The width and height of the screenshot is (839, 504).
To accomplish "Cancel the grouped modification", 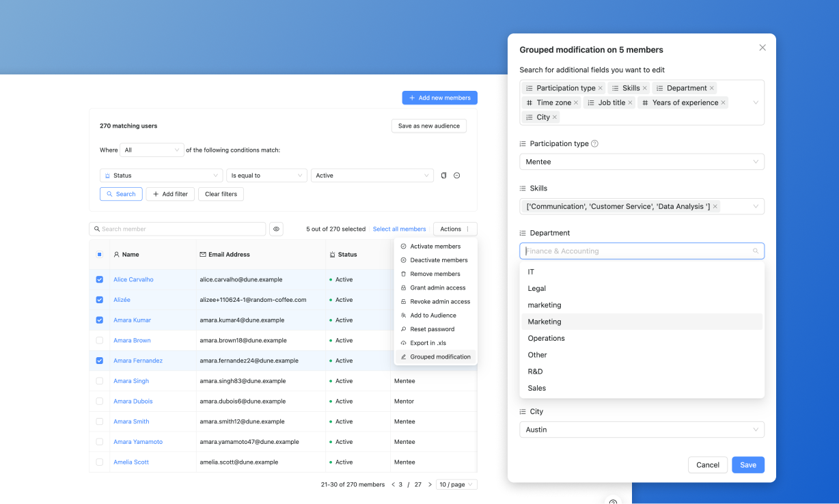I will 708,465.
